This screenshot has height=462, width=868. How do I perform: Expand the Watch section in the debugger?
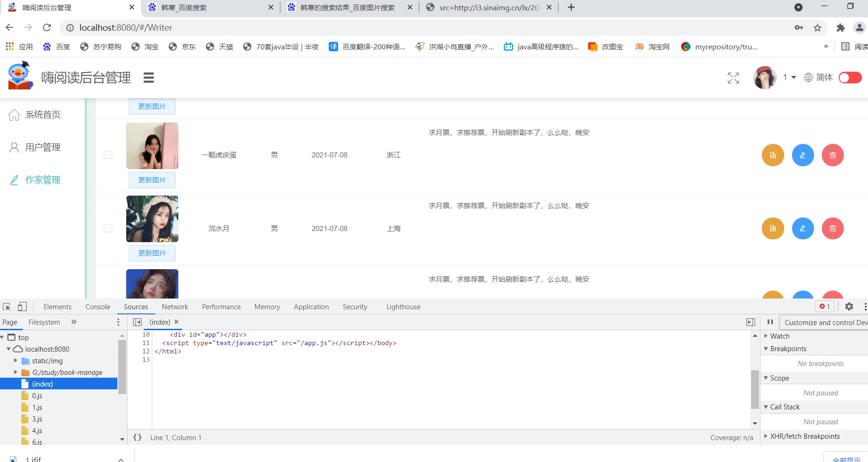point(766,336)
